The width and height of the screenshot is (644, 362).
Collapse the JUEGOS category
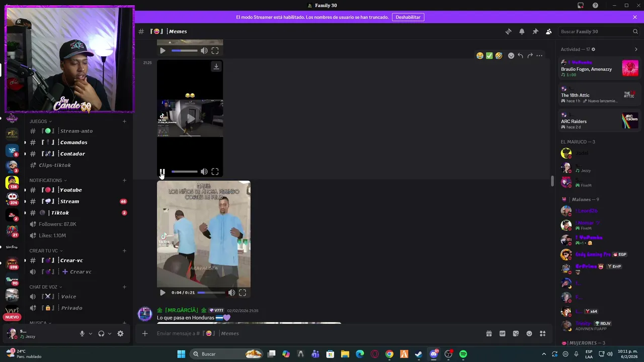(40, 121)
